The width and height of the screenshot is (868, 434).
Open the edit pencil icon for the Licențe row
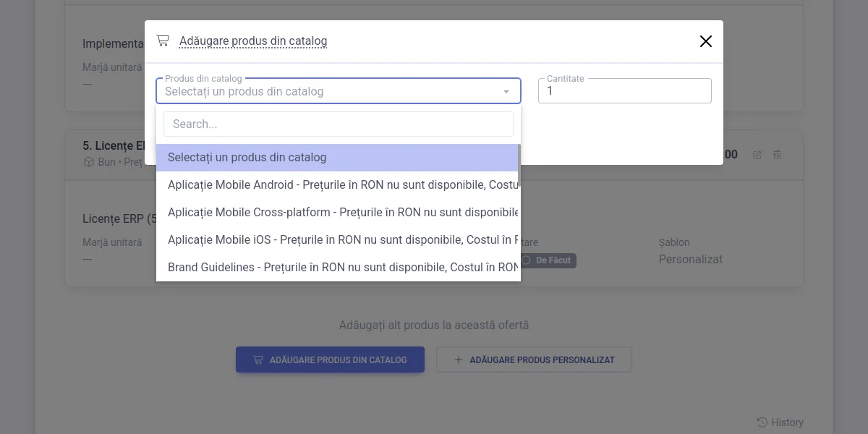click(x=757, y=154)
